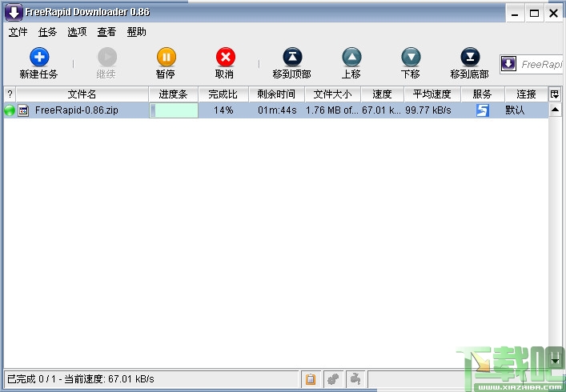
Task: Open the 帮助 (Help) menu
Action: (136, 32)
